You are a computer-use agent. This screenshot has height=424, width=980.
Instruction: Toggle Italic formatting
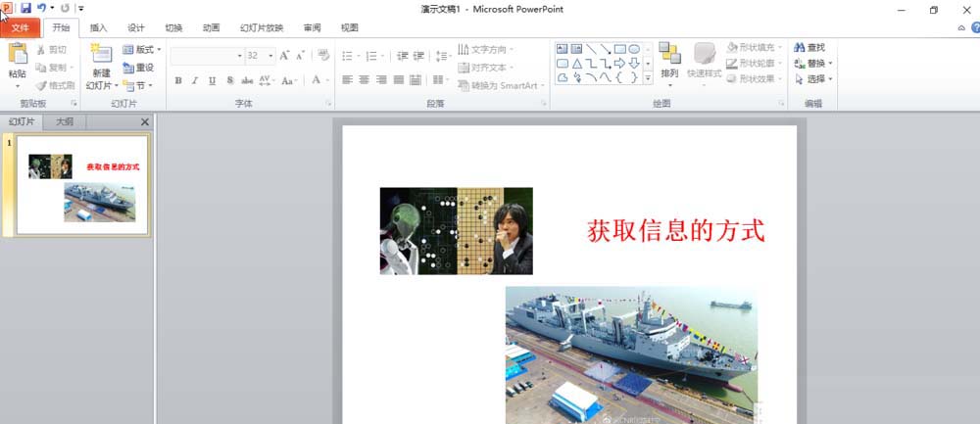[195, 80]
